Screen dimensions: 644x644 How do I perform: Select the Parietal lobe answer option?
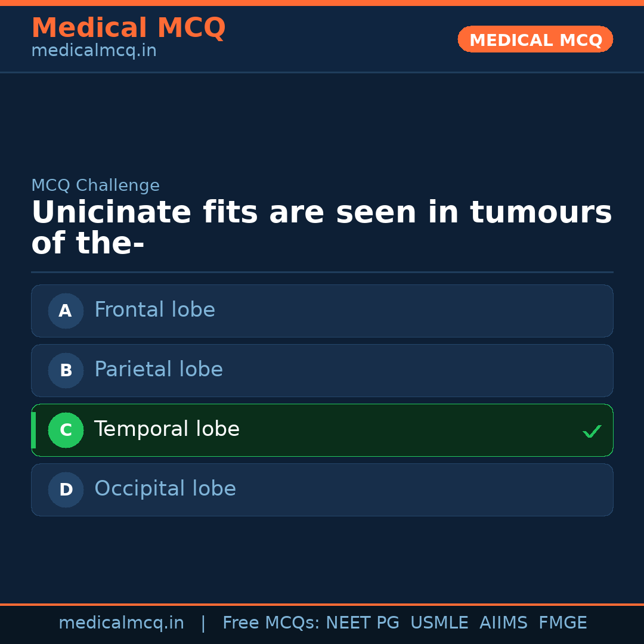click(x=322, y=370)
